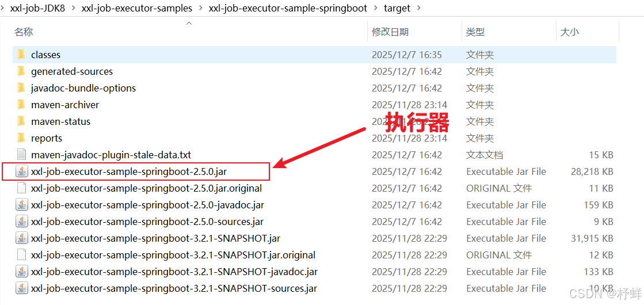Expand the chevron after target in breadcrumb
644x305 pixels.
point(418,8)
